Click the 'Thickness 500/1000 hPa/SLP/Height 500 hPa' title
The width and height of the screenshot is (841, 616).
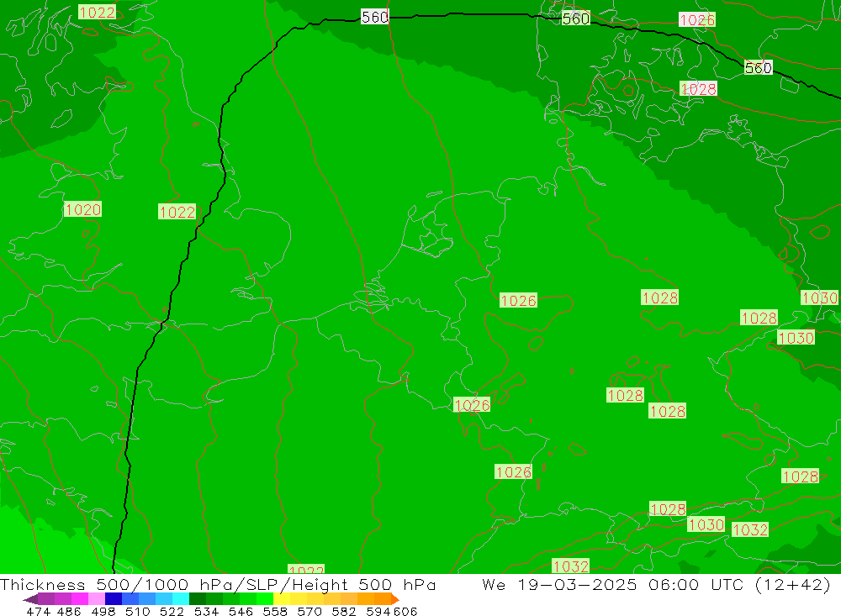218,584
